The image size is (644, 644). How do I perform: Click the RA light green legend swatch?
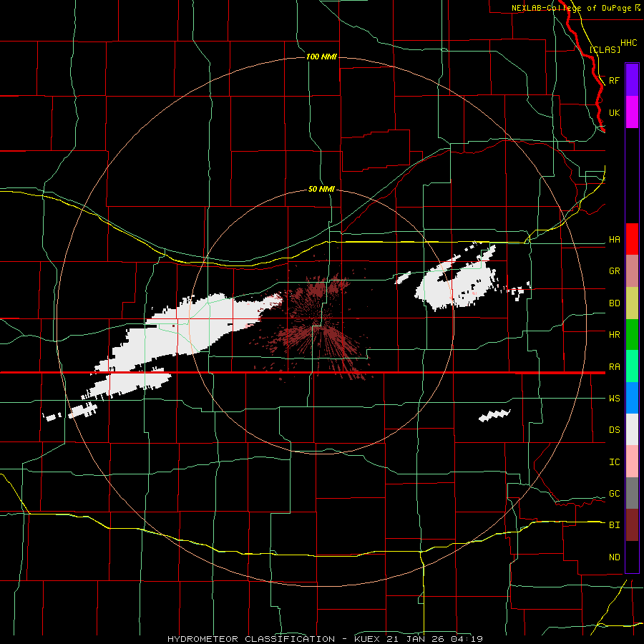[632, 366]
